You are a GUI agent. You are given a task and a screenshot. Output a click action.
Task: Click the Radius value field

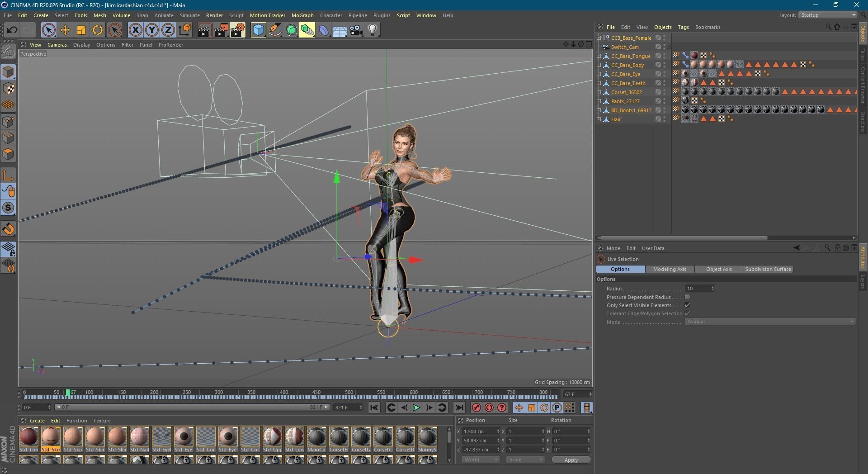coord(699,289)
